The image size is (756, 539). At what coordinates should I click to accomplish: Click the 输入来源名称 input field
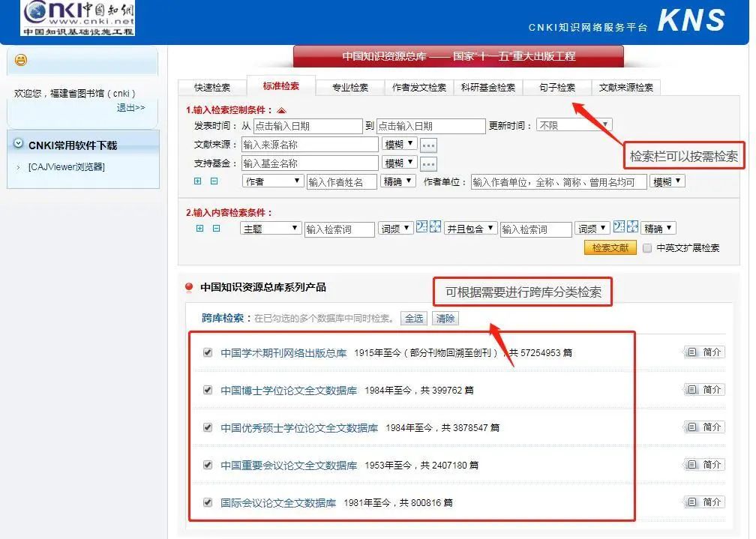310,145
